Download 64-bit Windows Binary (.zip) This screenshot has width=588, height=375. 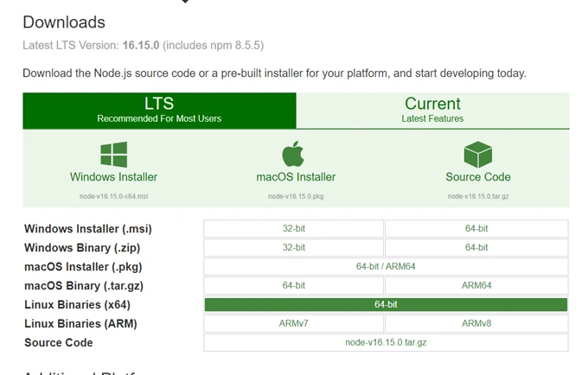tap(476, 248)
